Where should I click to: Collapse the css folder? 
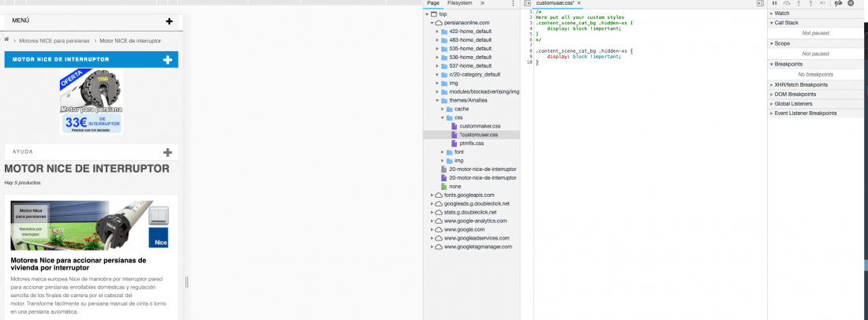(x=443, y=117)
